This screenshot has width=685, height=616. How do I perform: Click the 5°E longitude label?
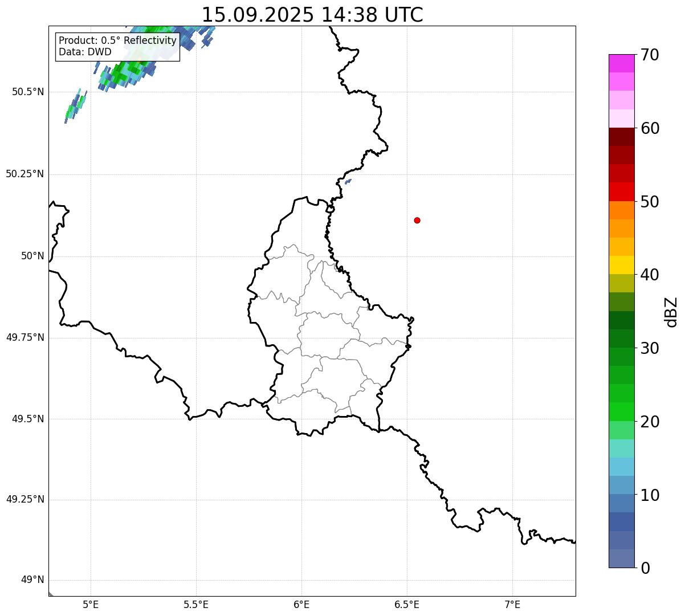(x=91, y=605)
